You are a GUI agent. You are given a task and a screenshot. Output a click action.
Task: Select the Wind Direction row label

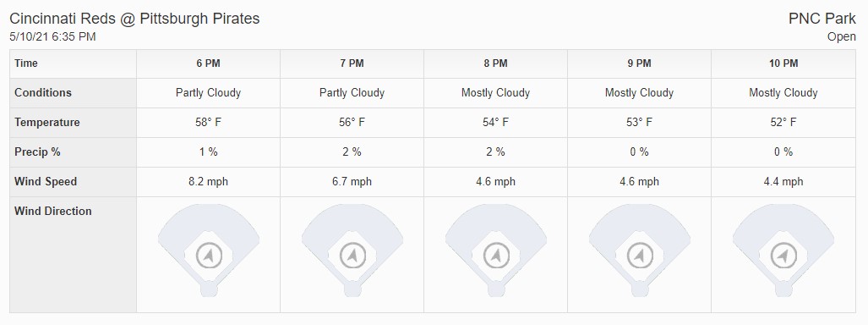(x=53, y=212)
